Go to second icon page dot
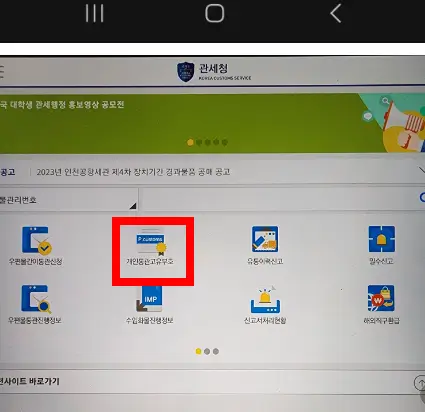 (207, 351)
